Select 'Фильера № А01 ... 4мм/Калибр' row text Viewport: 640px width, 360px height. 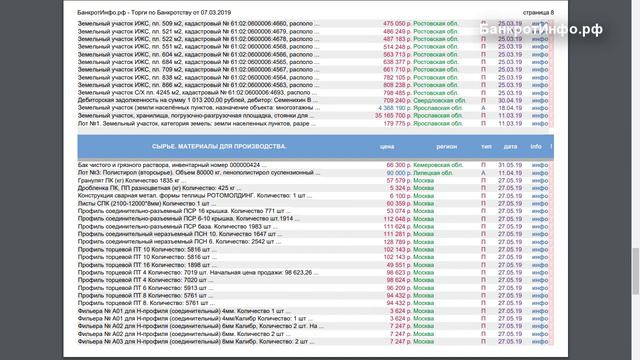195,319
